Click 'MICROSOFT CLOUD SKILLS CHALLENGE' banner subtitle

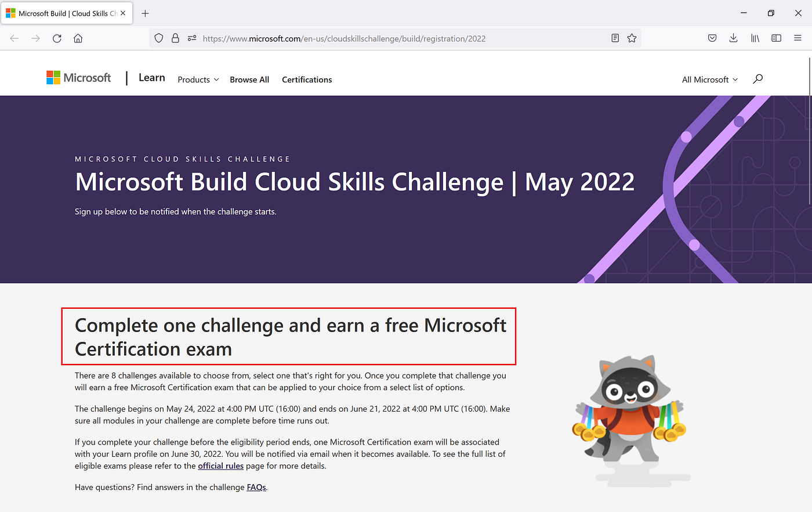pos(182,159)
